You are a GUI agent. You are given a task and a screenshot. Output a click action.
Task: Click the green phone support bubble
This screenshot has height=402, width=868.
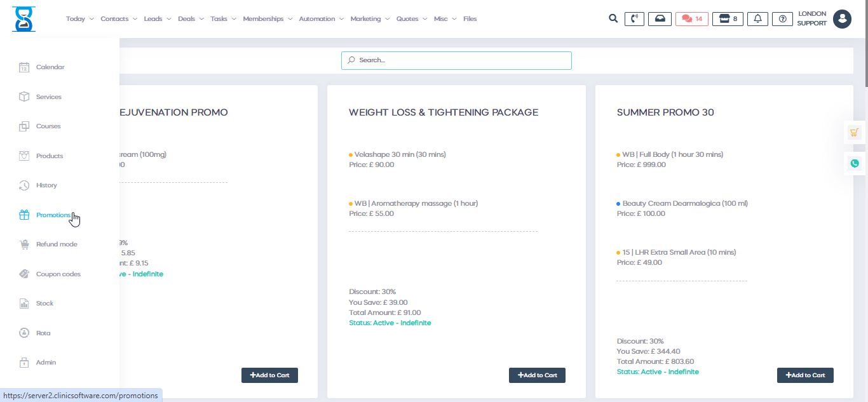click(x=854, y=163)
